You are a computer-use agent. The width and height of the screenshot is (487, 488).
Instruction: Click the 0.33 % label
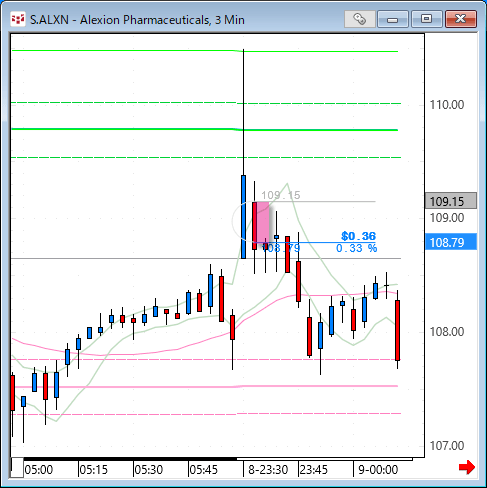click(x=356, y=248)
